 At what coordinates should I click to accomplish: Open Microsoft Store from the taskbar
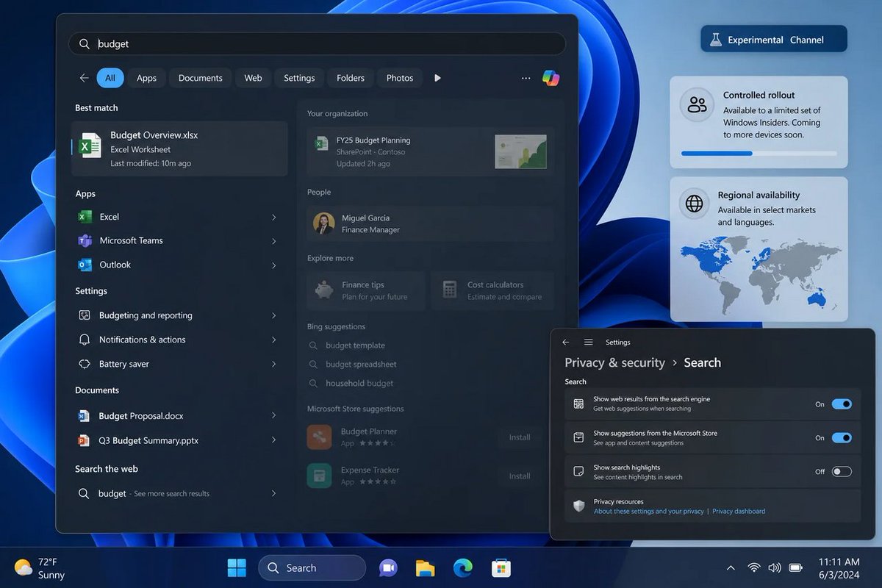[x=501, y=567]
